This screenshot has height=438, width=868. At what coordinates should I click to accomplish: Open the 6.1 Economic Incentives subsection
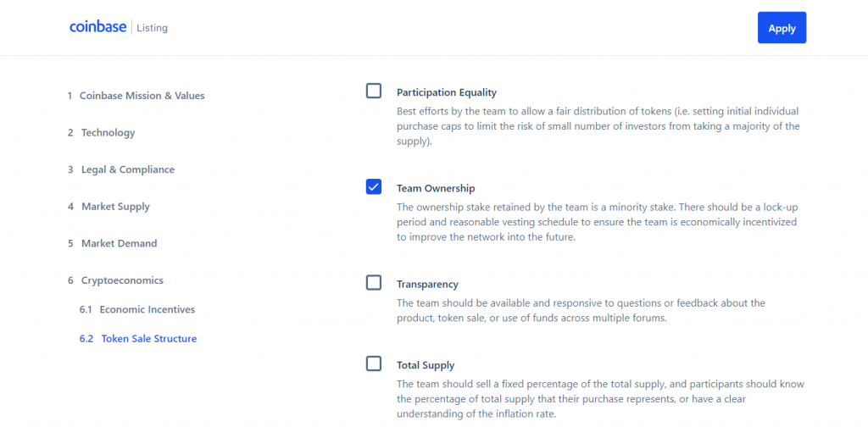click(x=137, y=310)
